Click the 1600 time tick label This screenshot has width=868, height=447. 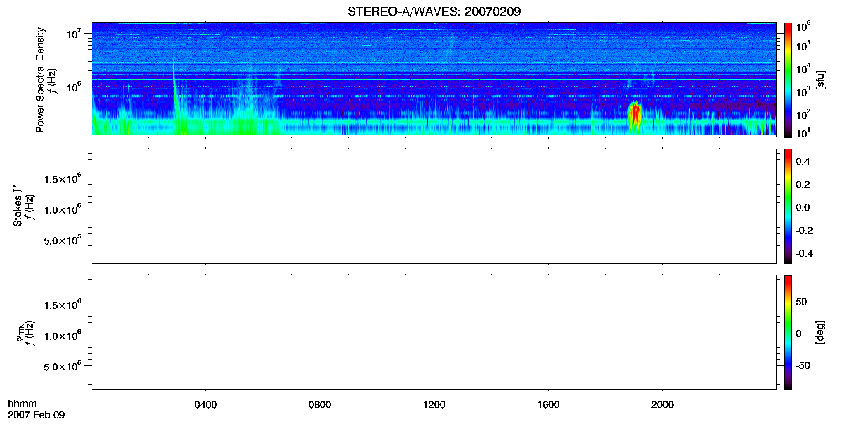548,405
